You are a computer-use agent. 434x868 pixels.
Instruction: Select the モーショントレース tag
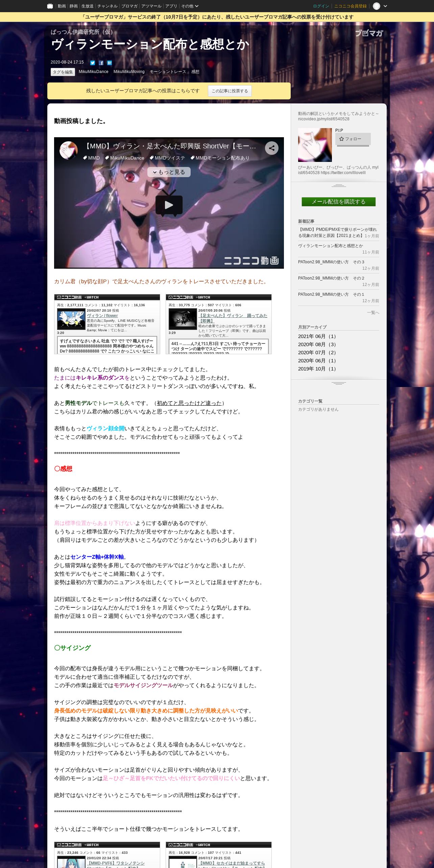pos(168,72)
